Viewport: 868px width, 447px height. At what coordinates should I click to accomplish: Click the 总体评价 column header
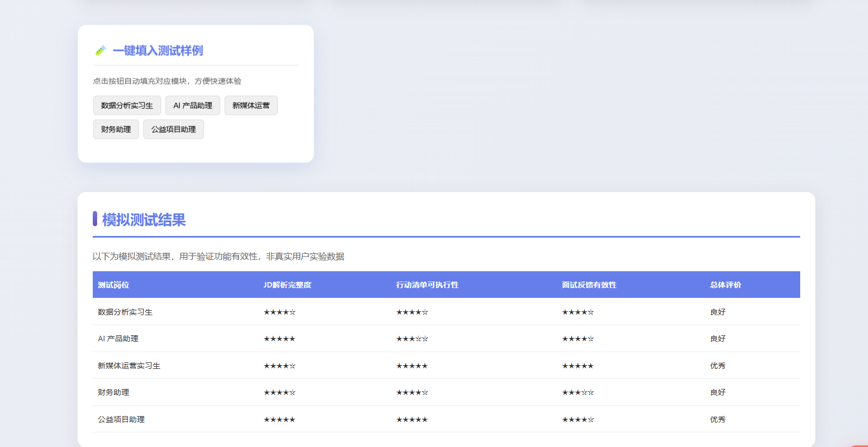725,285
